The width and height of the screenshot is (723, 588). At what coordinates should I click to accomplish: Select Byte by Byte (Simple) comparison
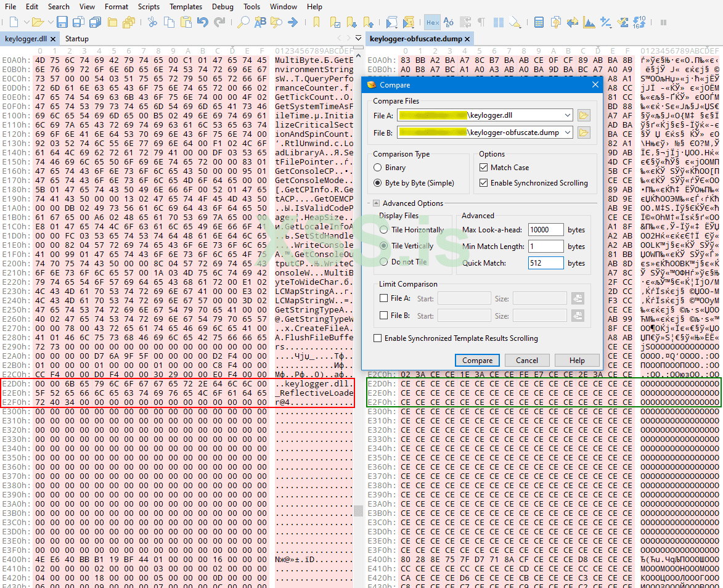coord(378,183)
